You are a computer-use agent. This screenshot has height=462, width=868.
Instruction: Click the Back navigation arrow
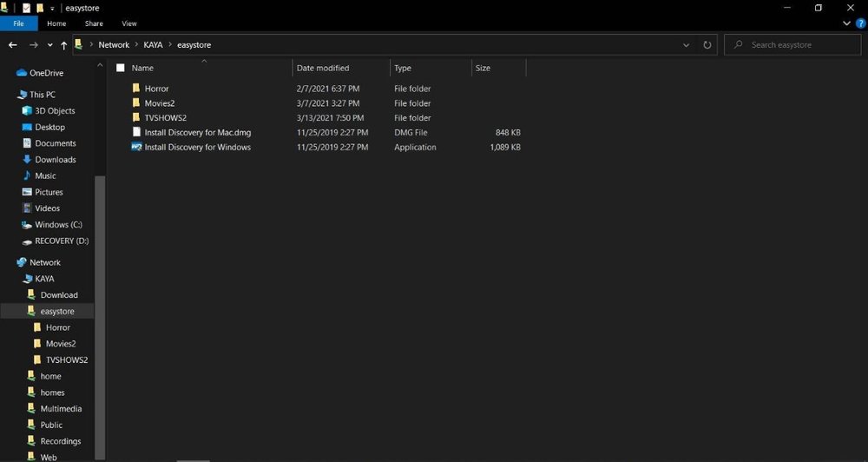point(12,45)
